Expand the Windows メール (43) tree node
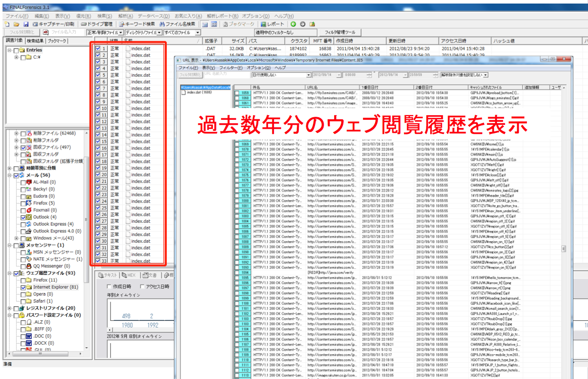This screenshot has width=588, height=379. point(17,239)
